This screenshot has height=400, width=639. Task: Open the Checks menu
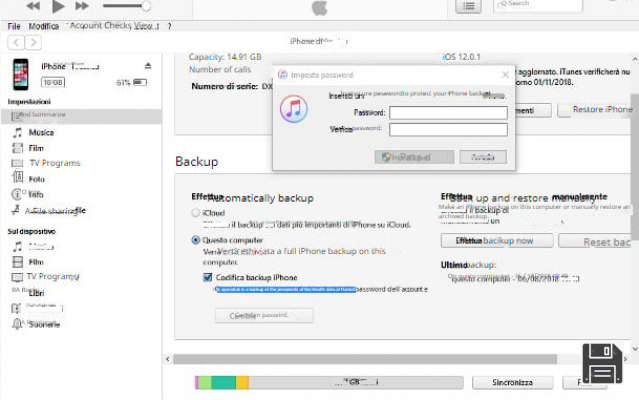pyautogui.click(x=118, y=25)
